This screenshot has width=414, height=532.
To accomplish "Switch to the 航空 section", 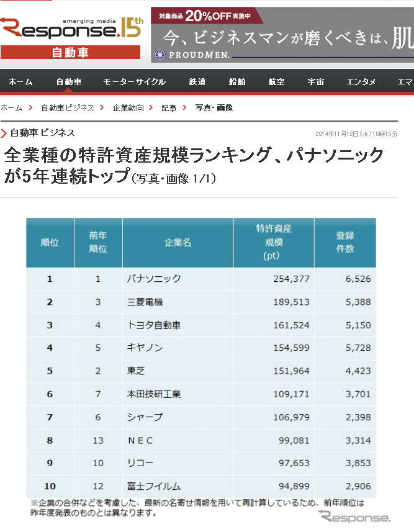I will pyautogui.click(x=276, y=82).
